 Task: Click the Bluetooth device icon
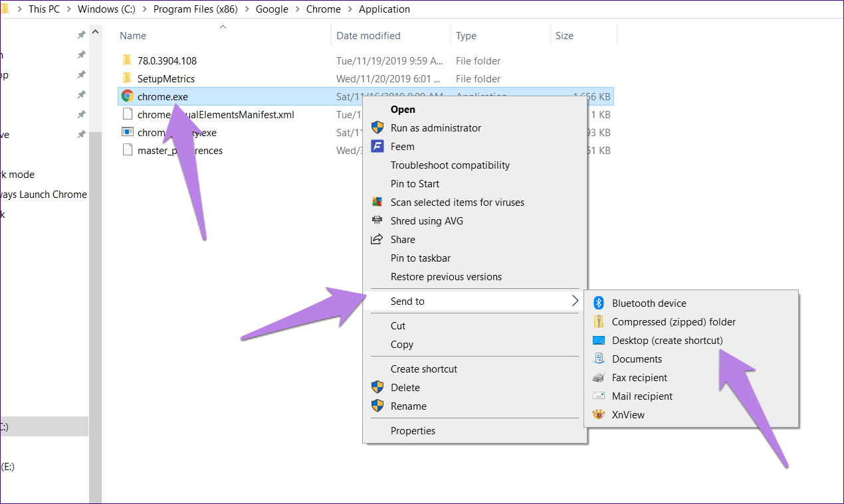(598, 303)
